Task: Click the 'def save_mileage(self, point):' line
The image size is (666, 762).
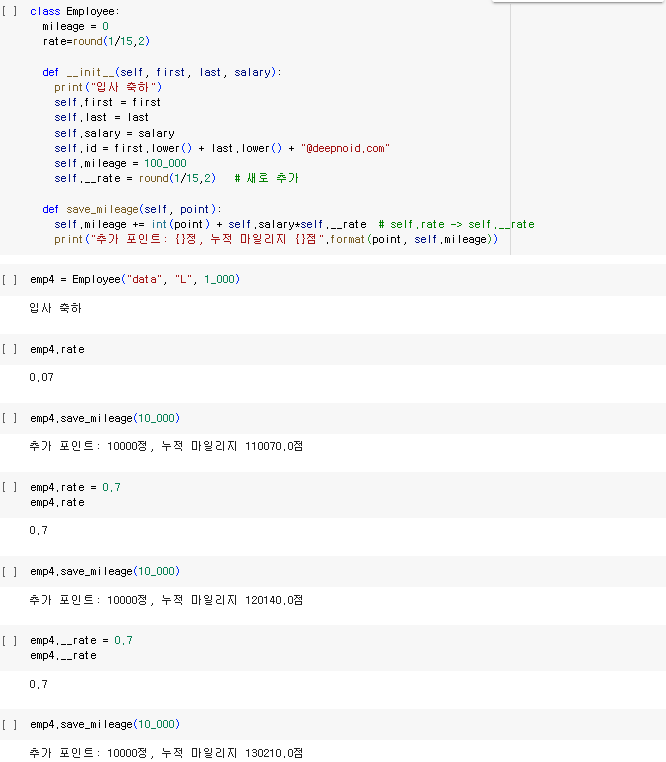Action: pos(132,209)
